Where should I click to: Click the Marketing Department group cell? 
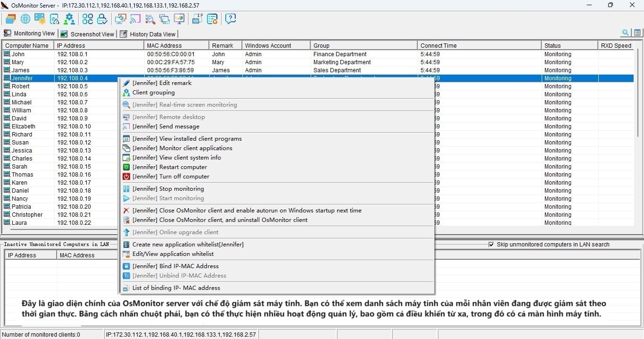[x=342, y=62]
